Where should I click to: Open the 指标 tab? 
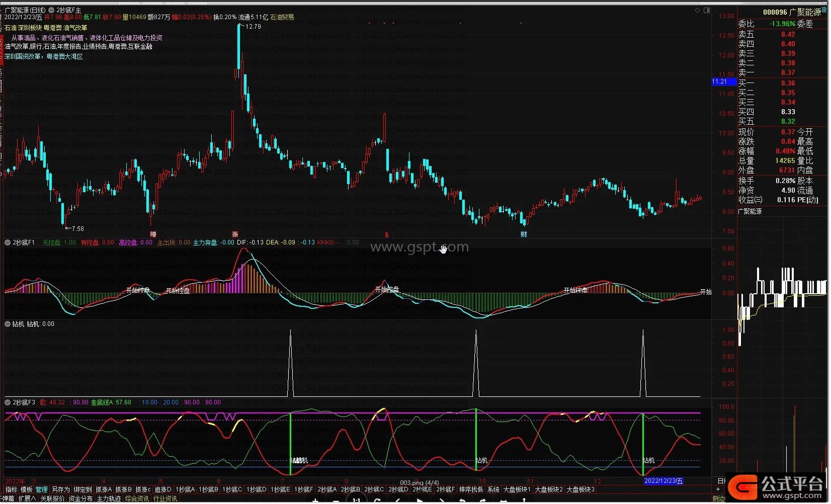tap(11, 490)
